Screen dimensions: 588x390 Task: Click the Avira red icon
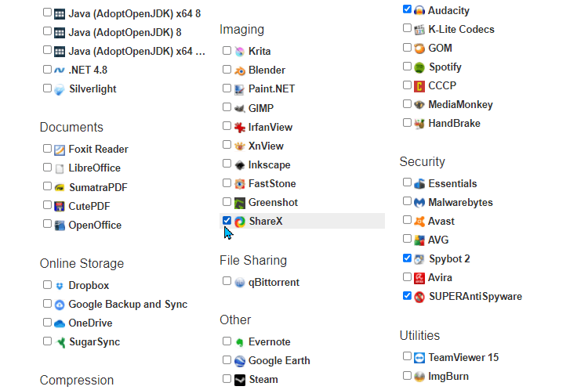[419, 278]
